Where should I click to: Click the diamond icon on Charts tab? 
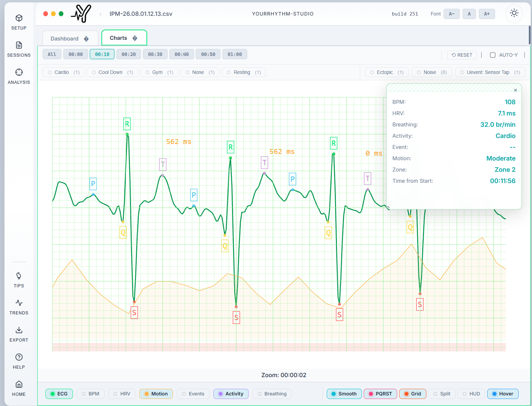tap(135, 38)
